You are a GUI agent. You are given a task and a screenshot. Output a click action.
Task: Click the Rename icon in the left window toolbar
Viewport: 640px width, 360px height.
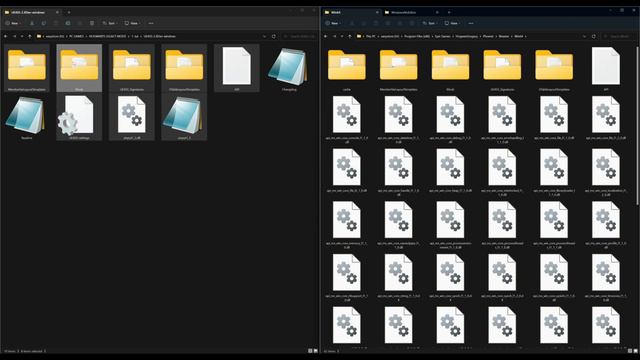[x=68, y=23]
